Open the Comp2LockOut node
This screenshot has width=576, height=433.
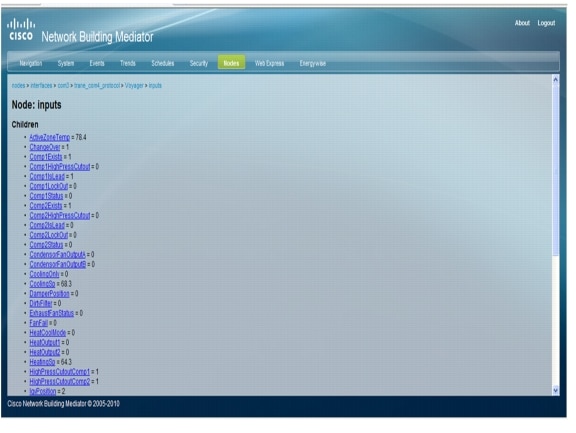coord(48,235)
